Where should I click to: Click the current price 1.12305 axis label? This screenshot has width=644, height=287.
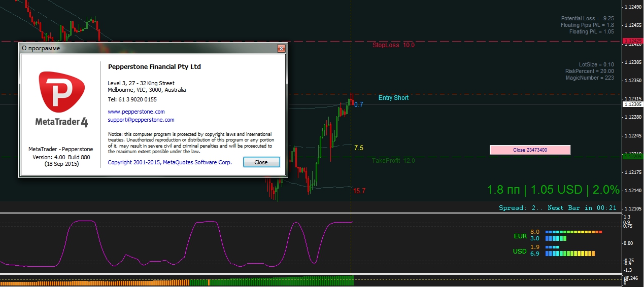point(633,104)
